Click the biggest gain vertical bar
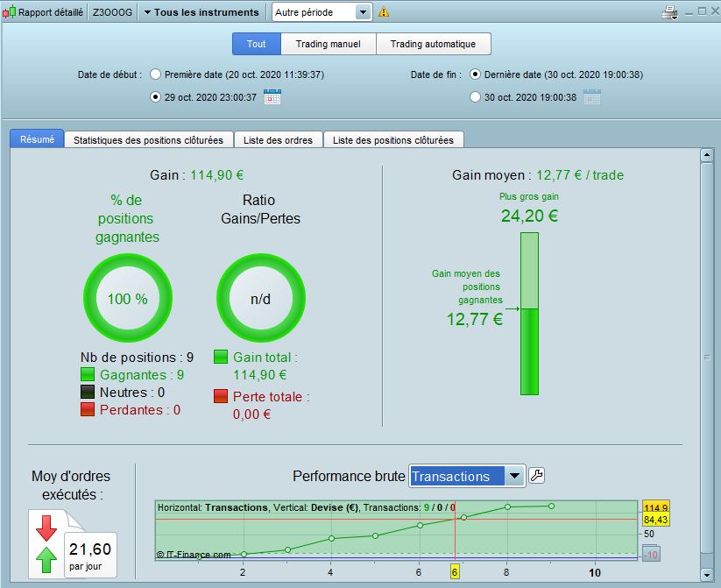The width and height of the screenshot is (721, 588). [529, 314]
